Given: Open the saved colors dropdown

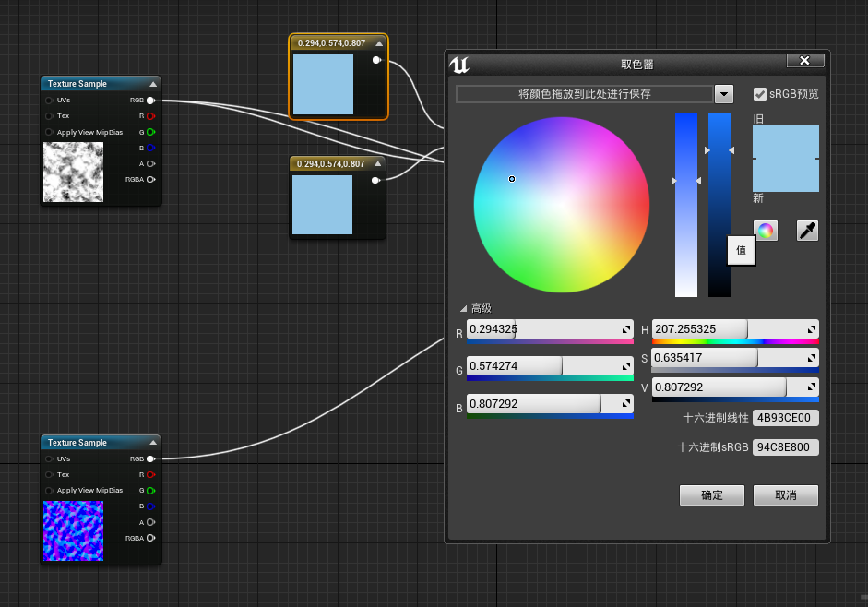Looking at the screenshot, I should 723,93.
